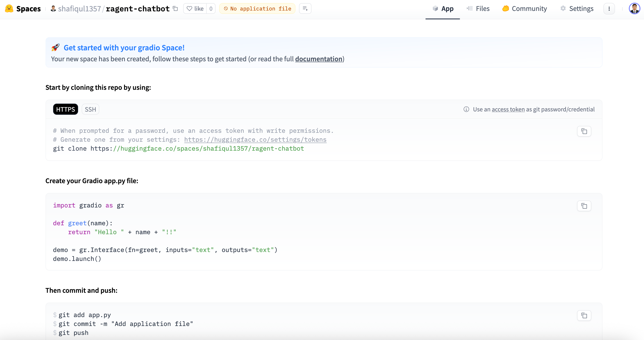Open the Files tab

(x=478, y=9)
